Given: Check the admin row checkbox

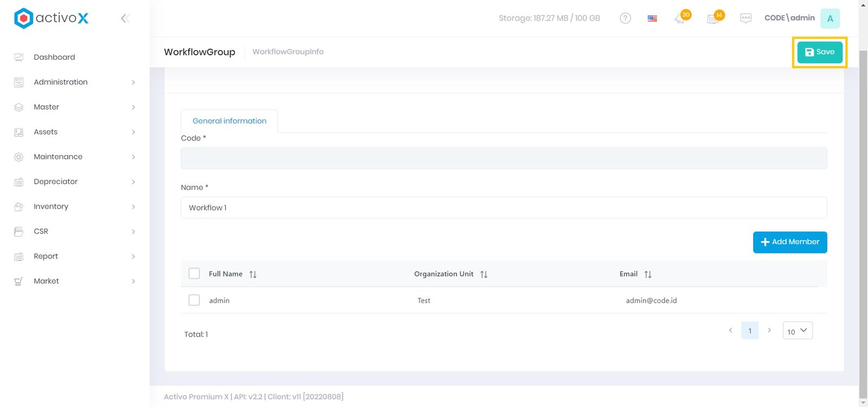Looking at the screenshot, I should 194,300.
